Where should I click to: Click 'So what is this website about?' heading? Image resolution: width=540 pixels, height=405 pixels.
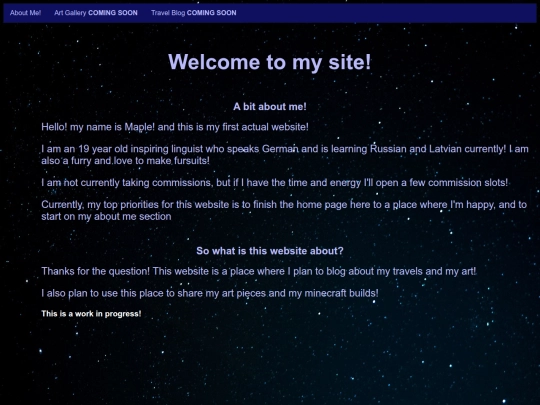(270, 251)
